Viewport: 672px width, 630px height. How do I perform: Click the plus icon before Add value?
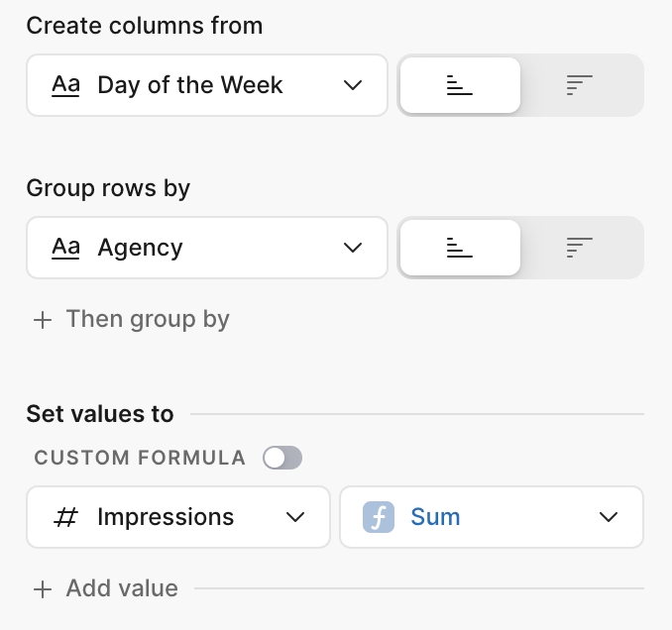[x=43, y=589]
